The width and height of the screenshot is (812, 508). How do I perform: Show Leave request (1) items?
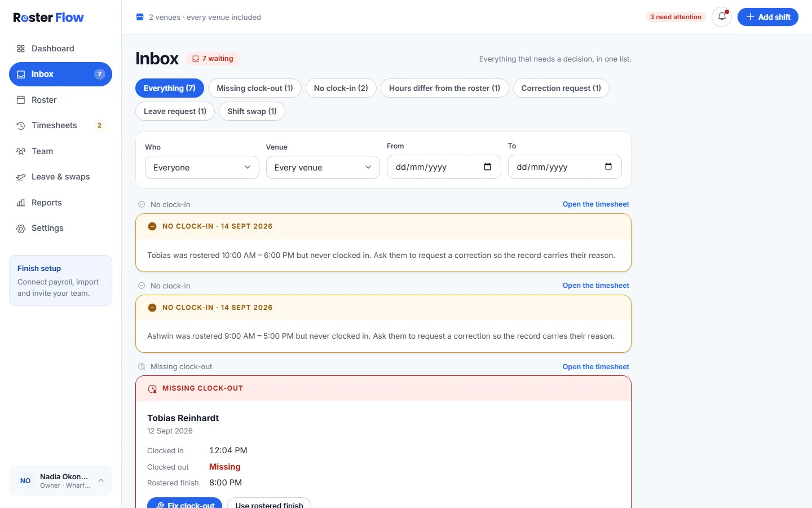(175, 111)
